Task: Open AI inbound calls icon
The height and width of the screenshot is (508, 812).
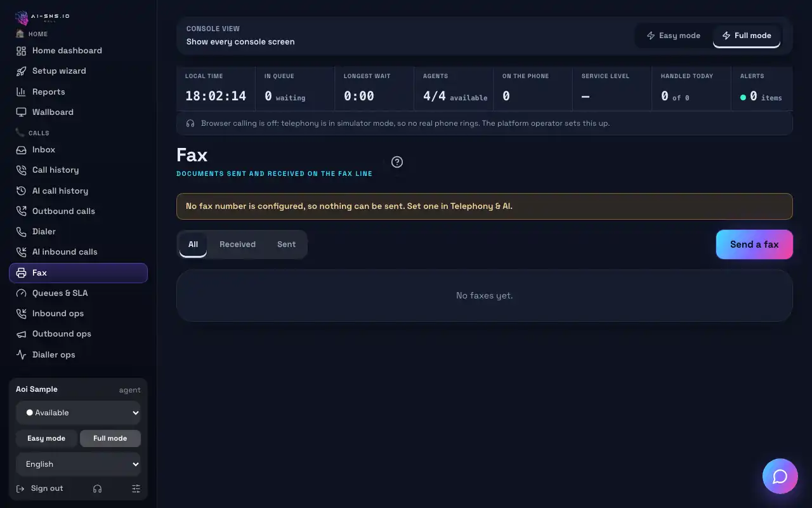Action: [21, 252]
